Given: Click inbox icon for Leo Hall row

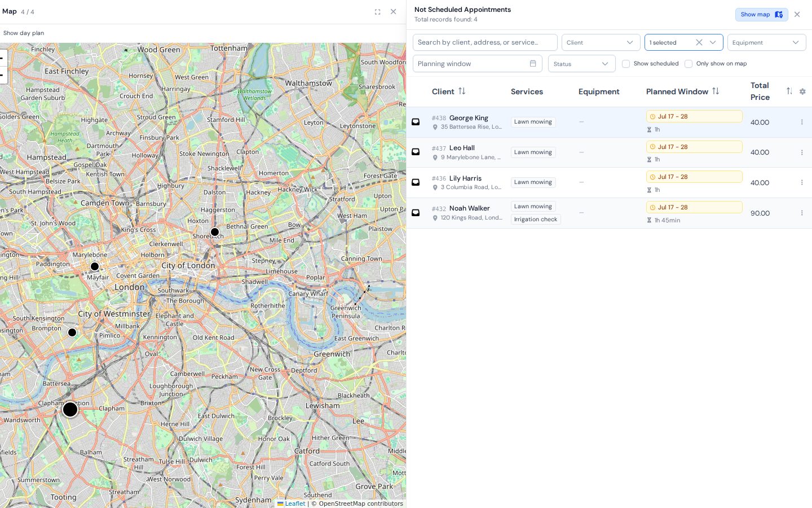Looking at the screenshot, I should pyautogui.click(x=416, y=152).
